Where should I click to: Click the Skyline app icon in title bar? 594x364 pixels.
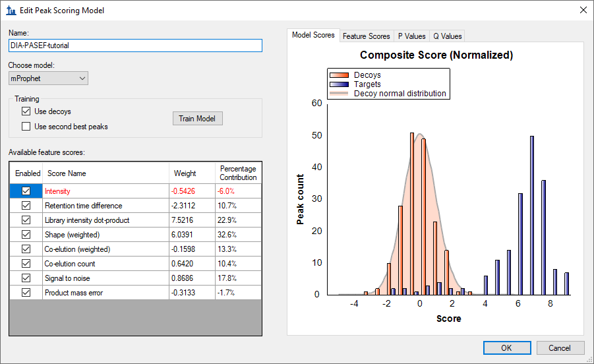(x=11, y=11)
